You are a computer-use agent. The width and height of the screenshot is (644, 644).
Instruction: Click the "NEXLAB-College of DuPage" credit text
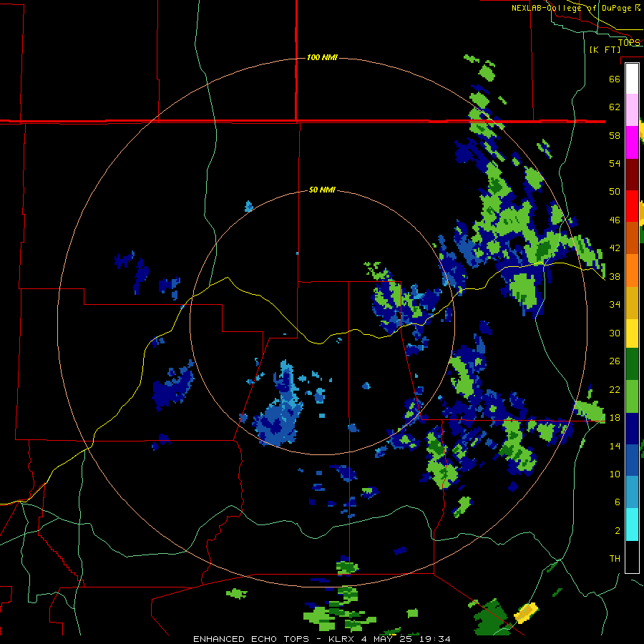tap(572, 8)
